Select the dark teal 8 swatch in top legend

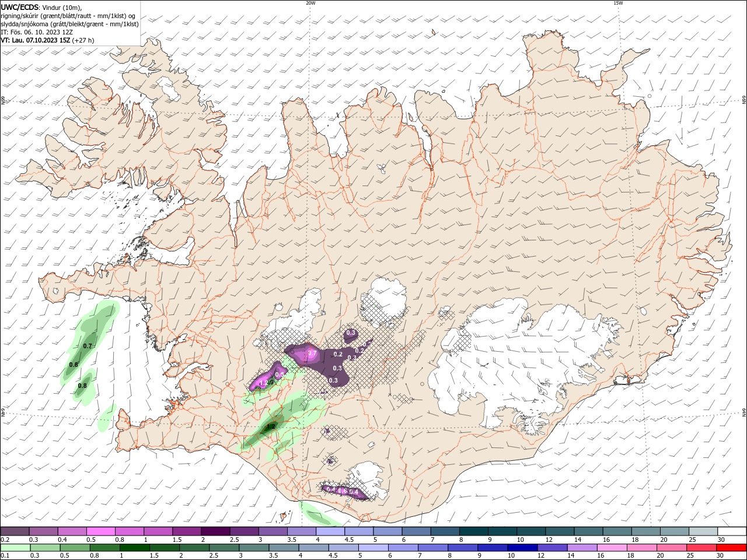coord(473,531)
